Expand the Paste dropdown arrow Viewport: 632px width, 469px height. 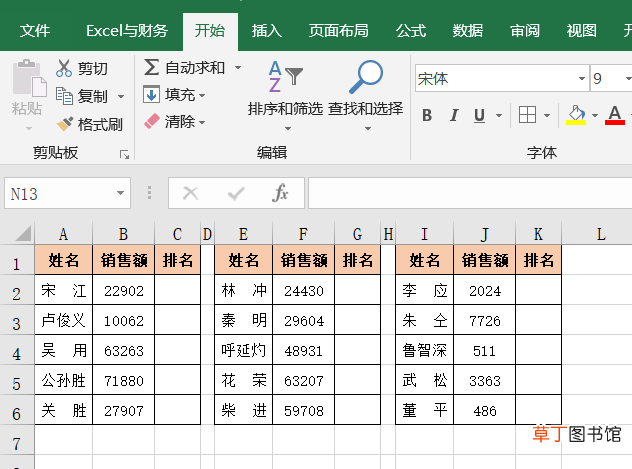28,129
